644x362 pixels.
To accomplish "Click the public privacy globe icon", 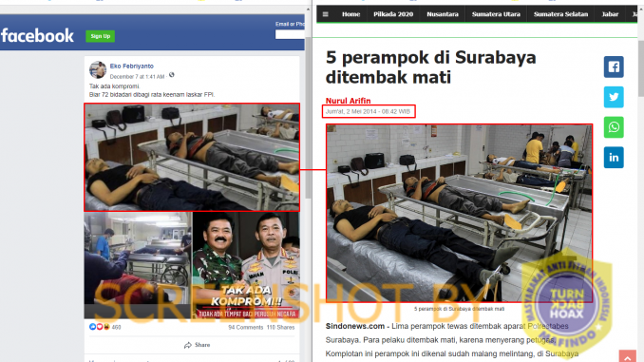I will 172,75.
